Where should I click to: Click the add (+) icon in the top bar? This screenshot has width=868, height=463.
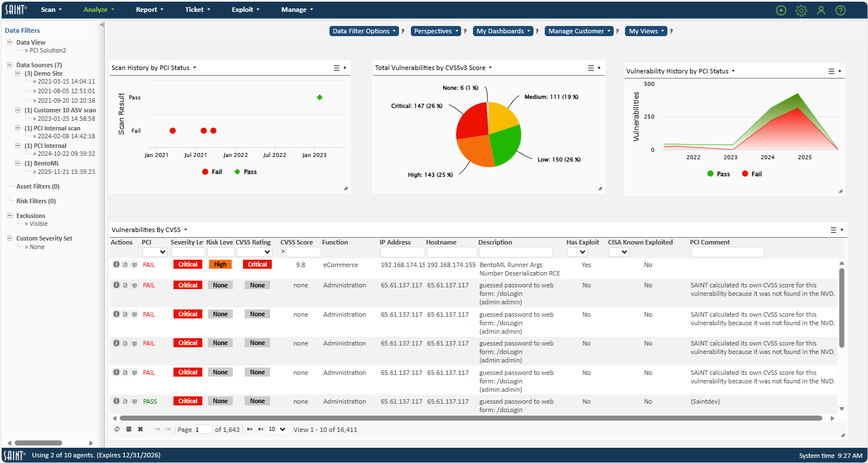(781, 10)
